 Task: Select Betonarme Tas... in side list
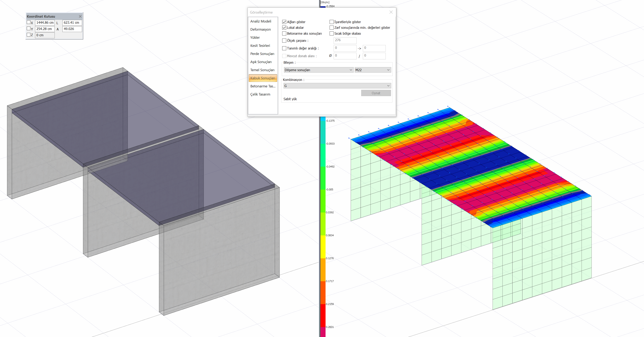[x=263, y=86]
